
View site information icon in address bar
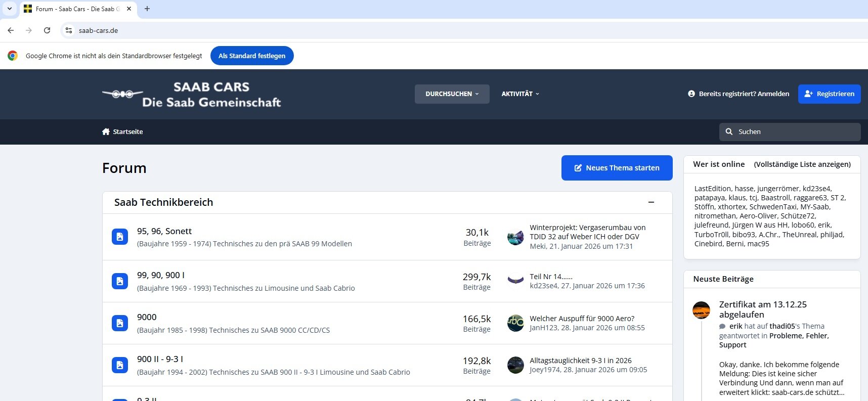tap(69, 30)
